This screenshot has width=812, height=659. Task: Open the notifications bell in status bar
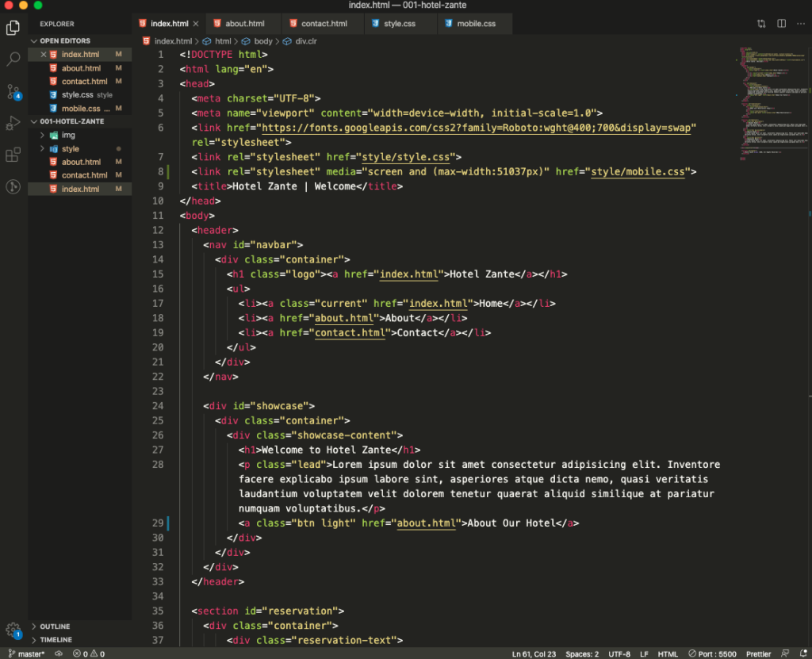point(803,653)
